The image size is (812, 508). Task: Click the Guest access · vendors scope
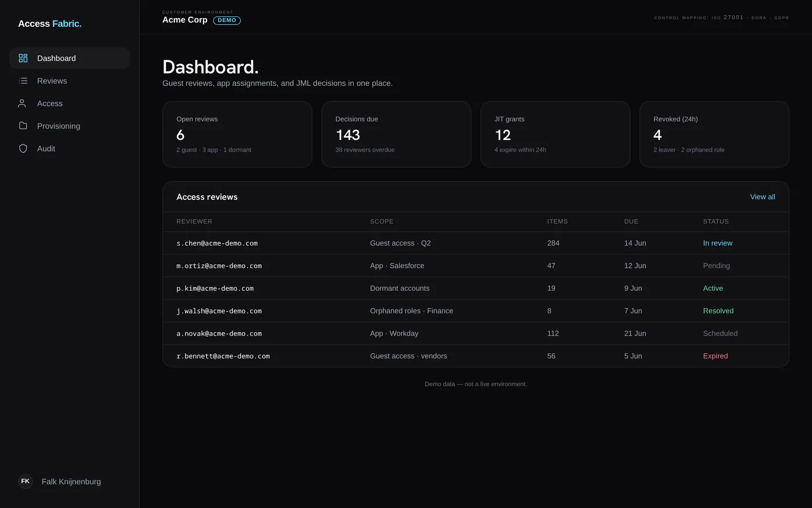[408, 356]
